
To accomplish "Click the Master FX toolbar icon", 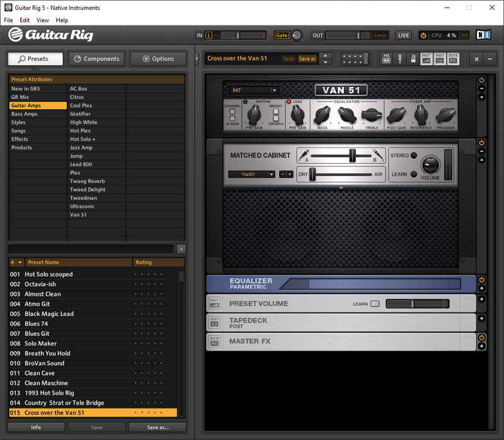I will 454,59.
